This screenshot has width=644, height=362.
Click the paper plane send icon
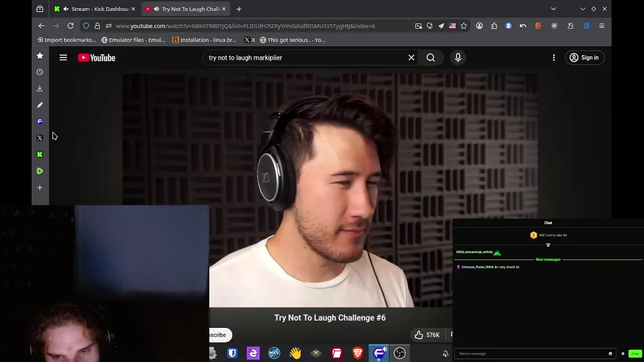[441, 26]
